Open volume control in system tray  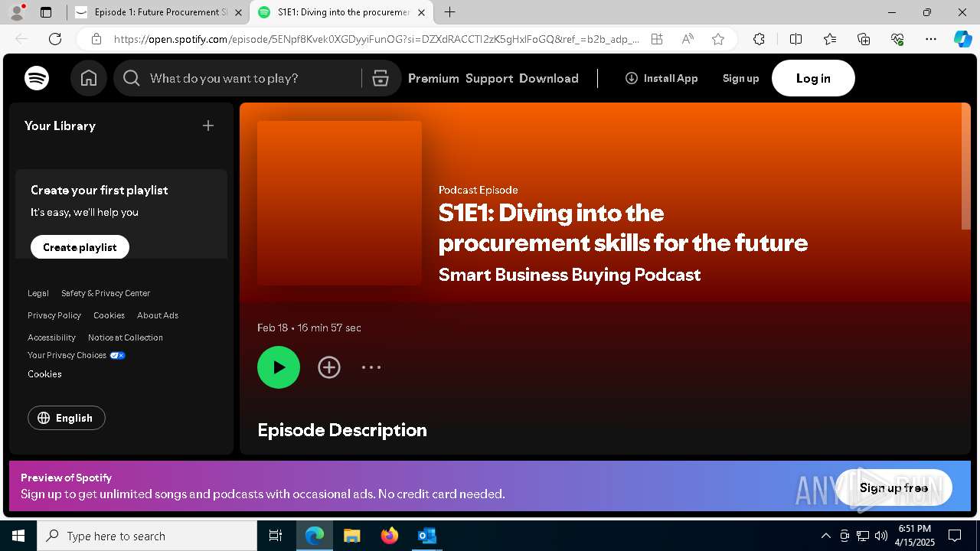[x=881, y=536]
